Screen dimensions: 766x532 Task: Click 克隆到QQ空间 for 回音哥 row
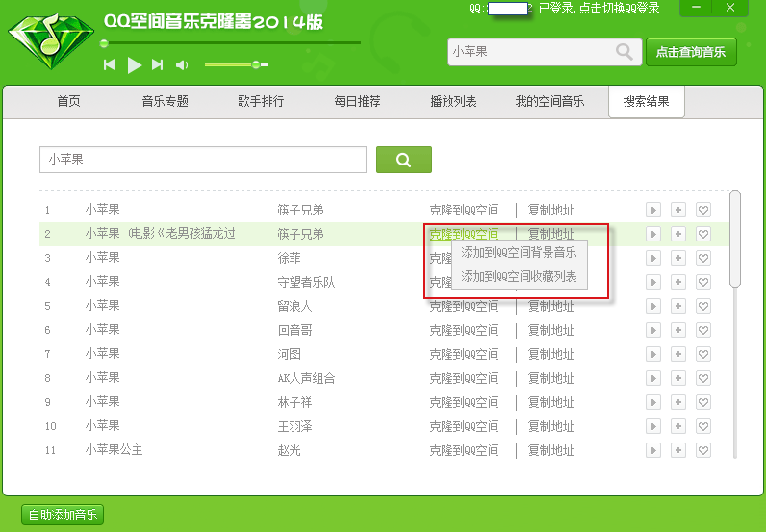pos(464,330)
